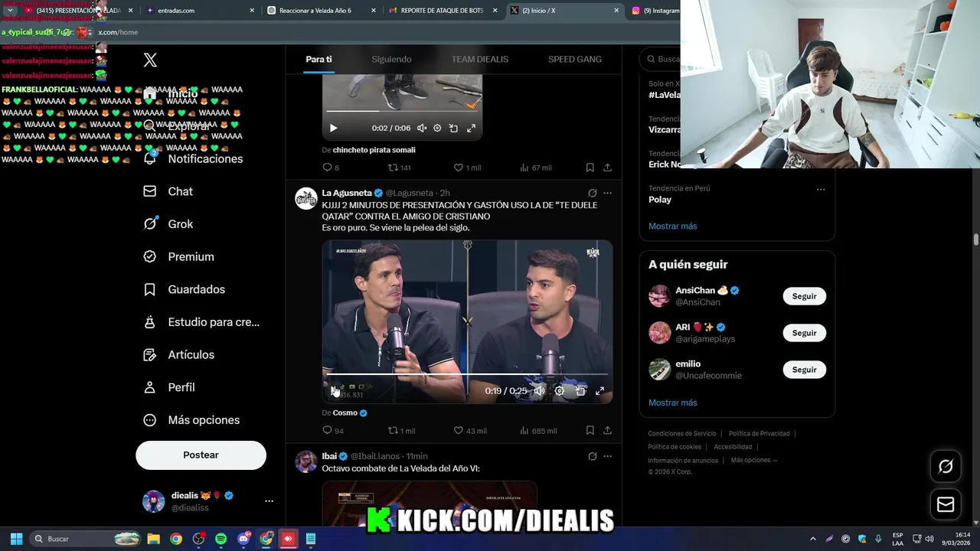Open the X logo home link

coord(150,60)
